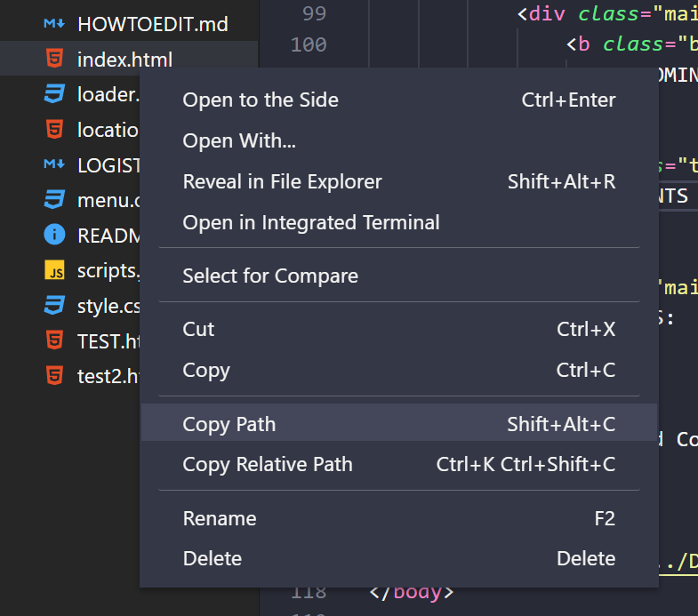This screenshot has height=616, width=698.
Task: Click HTML5 icon beside TEST.html
Action: [x=54, y=340]
